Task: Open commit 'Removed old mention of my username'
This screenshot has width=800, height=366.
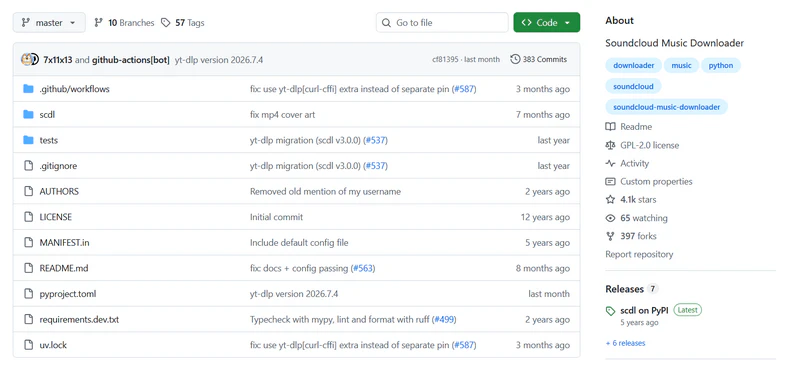Action: click(x=326, y=191)
